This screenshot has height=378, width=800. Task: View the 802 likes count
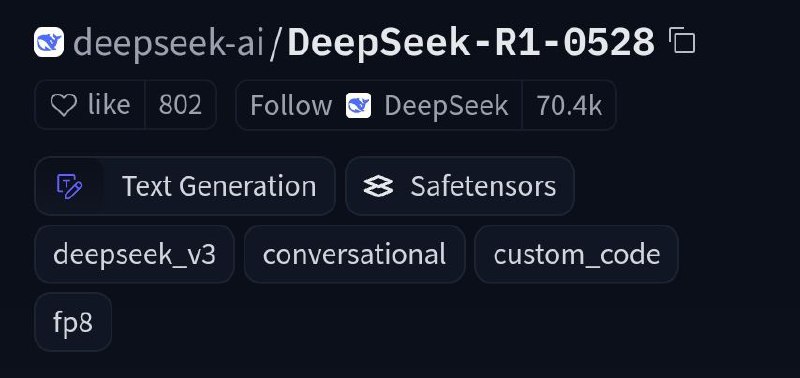(x=181, y=105)
